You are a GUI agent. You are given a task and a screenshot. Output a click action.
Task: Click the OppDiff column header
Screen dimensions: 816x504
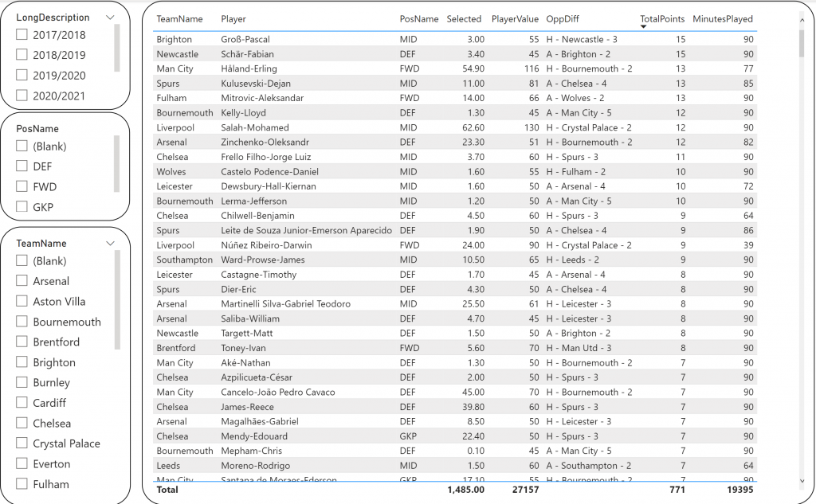pos(562,19)
